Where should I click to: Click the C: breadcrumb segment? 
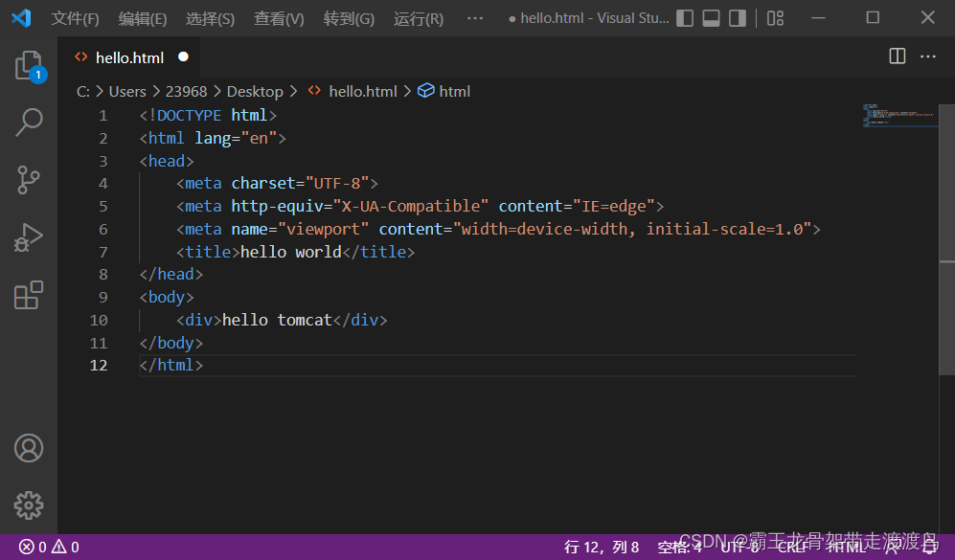point(82,91)
